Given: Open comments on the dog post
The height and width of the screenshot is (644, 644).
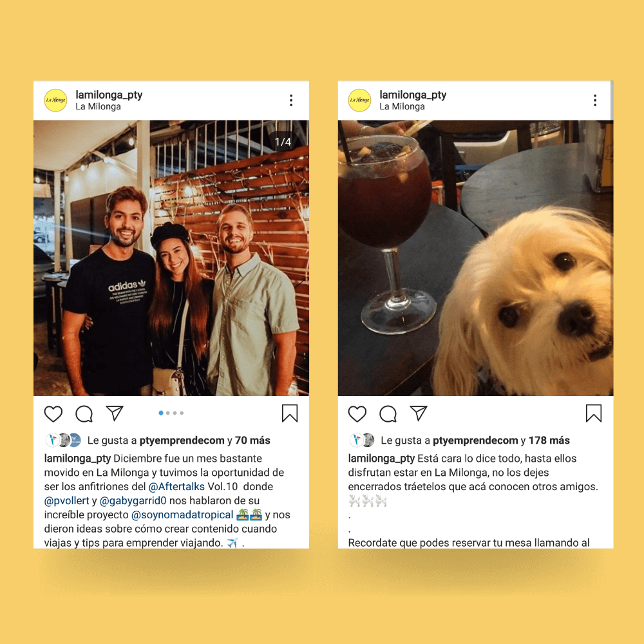Looking at the screenshot, I should (x=388, y=413).
